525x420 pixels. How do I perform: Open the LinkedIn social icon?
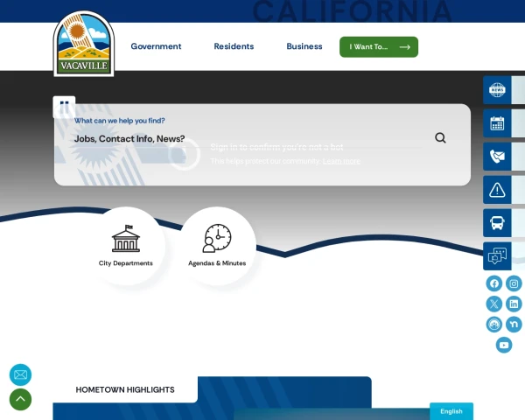(x=514, y=304)
